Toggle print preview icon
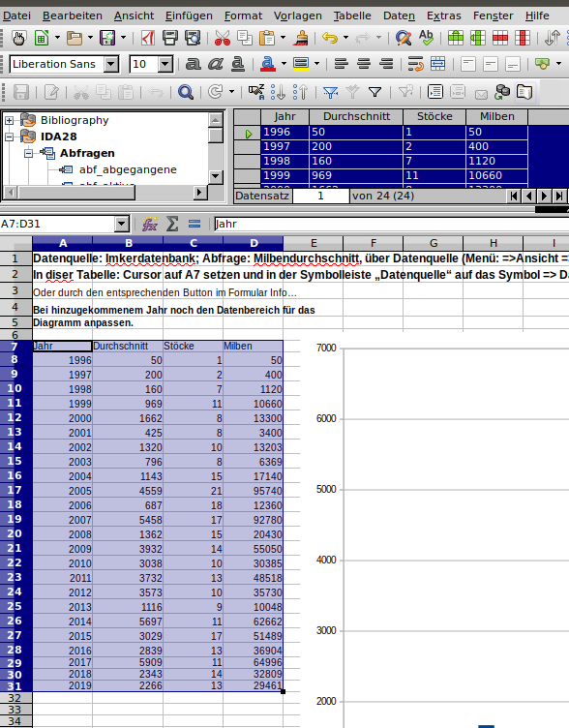 [x=193, y=38]
